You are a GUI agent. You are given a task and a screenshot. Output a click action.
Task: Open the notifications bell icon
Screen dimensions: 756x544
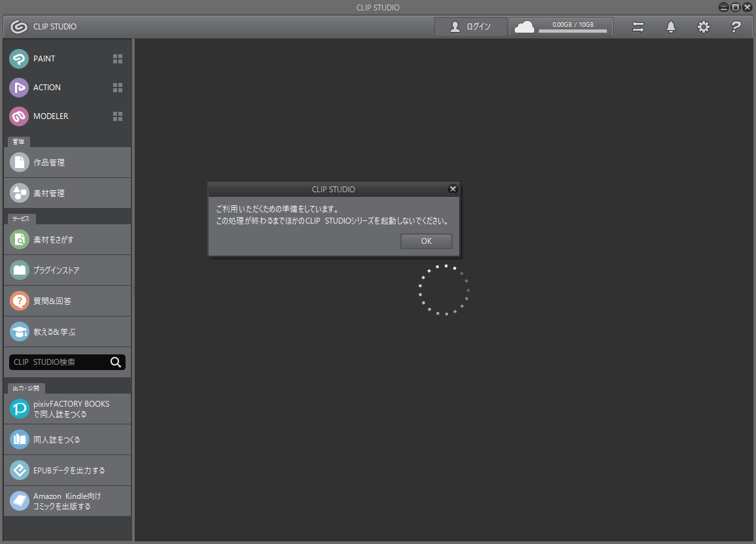coord(670,27)
